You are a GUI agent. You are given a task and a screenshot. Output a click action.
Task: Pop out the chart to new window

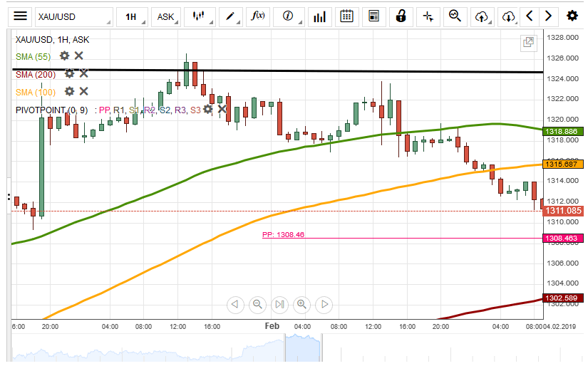pos(528,43)
